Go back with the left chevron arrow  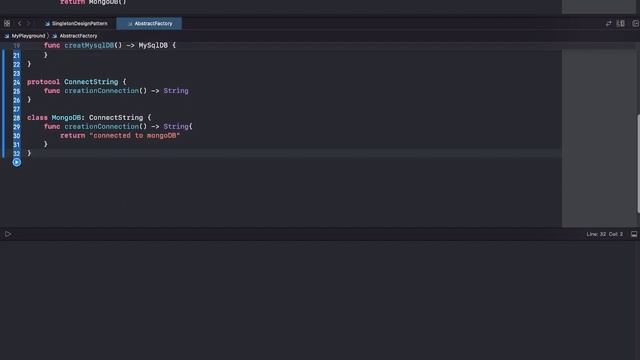pos(19,24)
